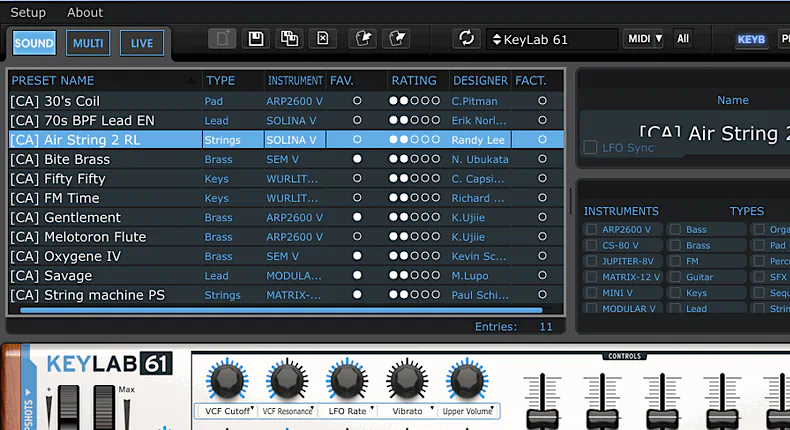Check the CS-80 V instrument filter
The width and height of the screenshot is (790, 430).
[x=591, y=245]
